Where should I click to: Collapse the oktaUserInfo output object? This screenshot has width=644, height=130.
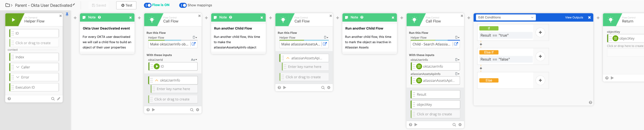tap(157, 80)
